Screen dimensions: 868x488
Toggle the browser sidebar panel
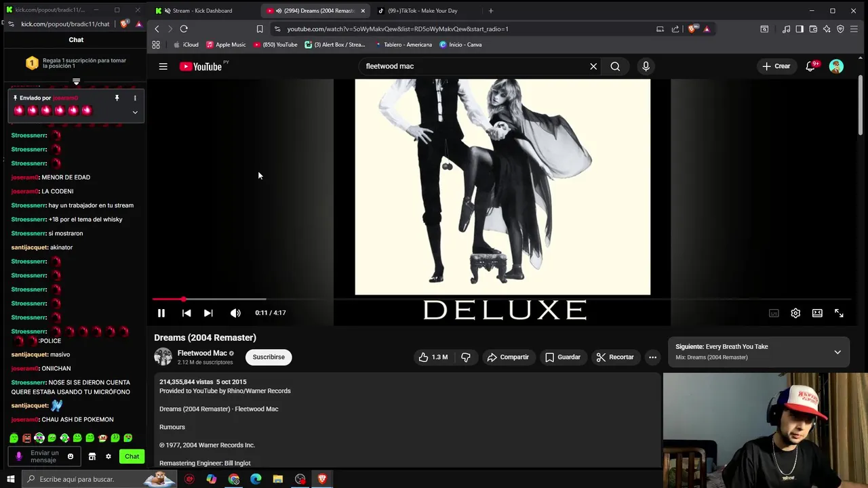pyautogui.click(x=800, y=29)
